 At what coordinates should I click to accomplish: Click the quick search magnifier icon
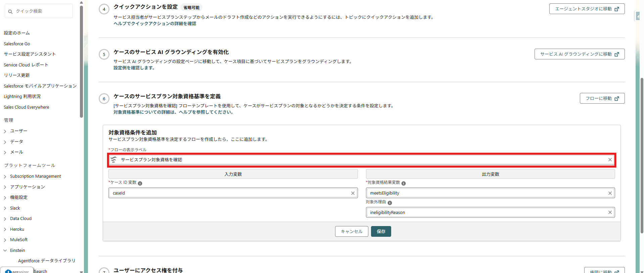tap(10, 11)
